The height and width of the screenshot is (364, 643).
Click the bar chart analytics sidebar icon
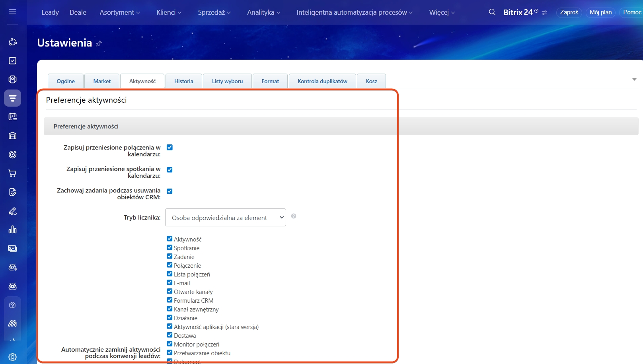(12, 230)
